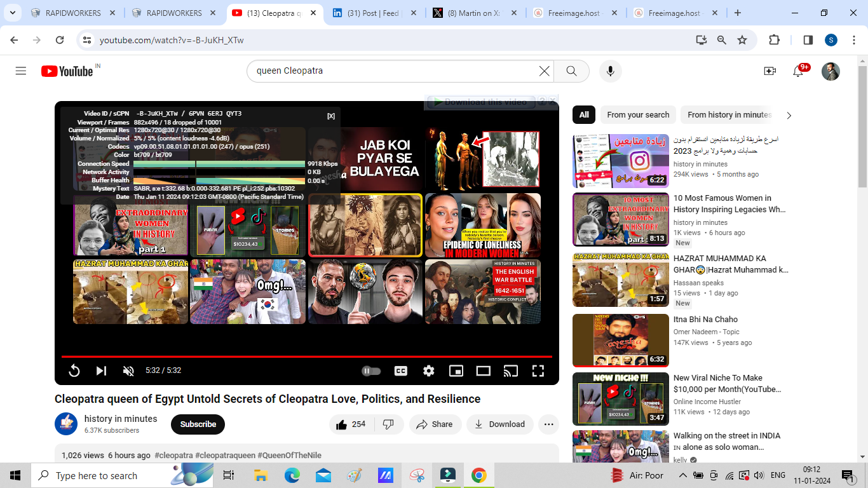The height and width of the screenshot is (488, 868).
Task: Open the Create video camera icon
Action: (x=770, y=71)
